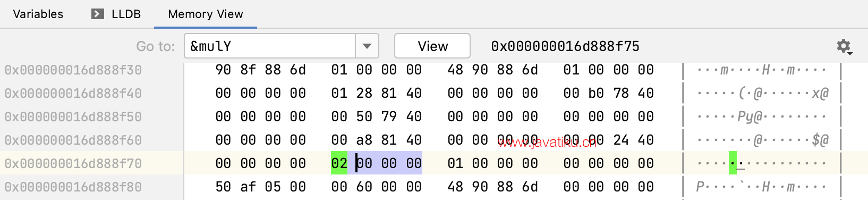The image size is (868, 200).
Task: Select the green highlighted 02 byte
Action: click(x=339, y=163)
